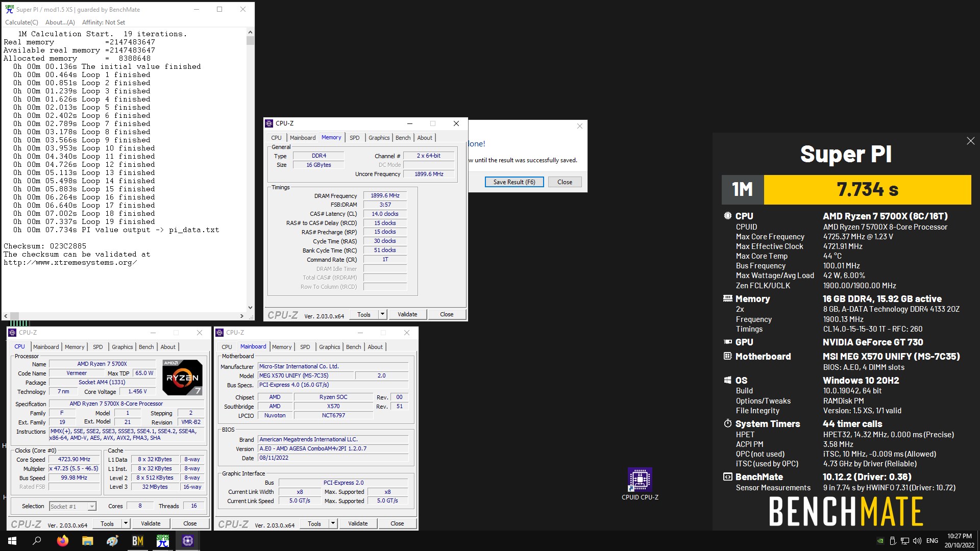Click BIOS version A.E0 AGESA field
The height and width of the screenshot is (551, 980).
[x=333, y=448]
